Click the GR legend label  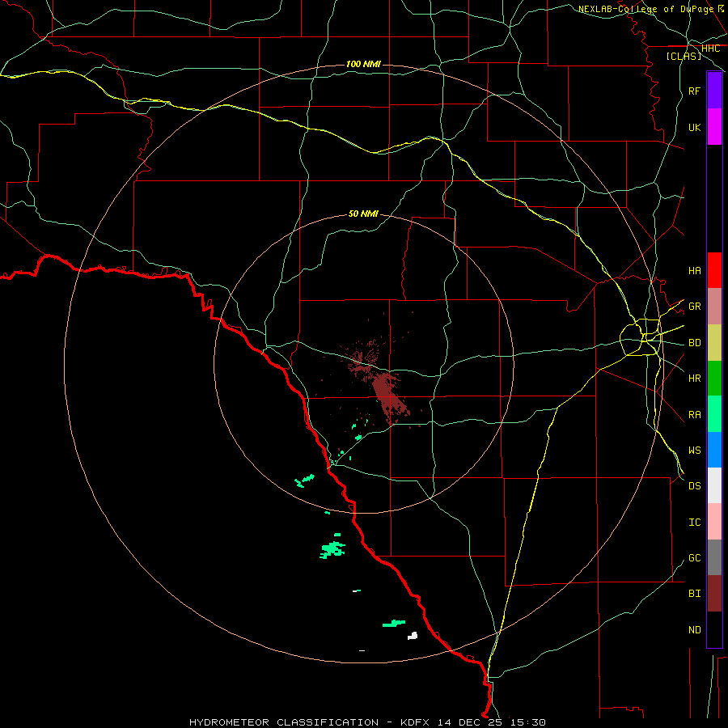(x=694, y=307)
